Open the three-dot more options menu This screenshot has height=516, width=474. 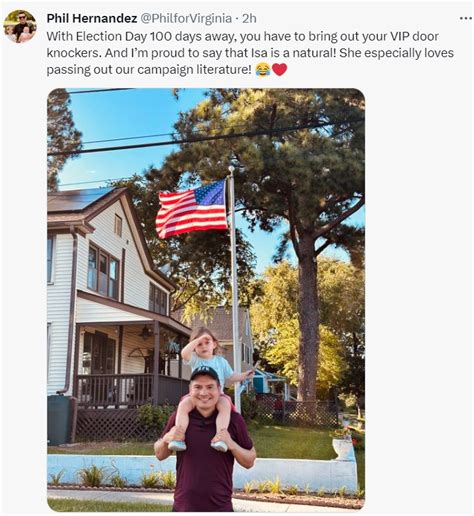point(465,18)
